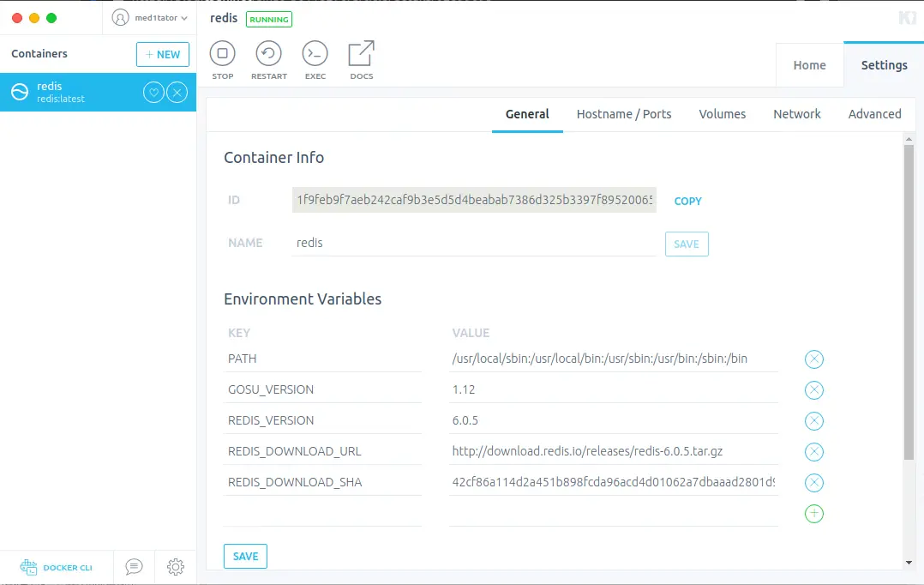The image size is (924, 585).
Task: Open preferences via the gear icon
Action: click(x=176, y=567)
